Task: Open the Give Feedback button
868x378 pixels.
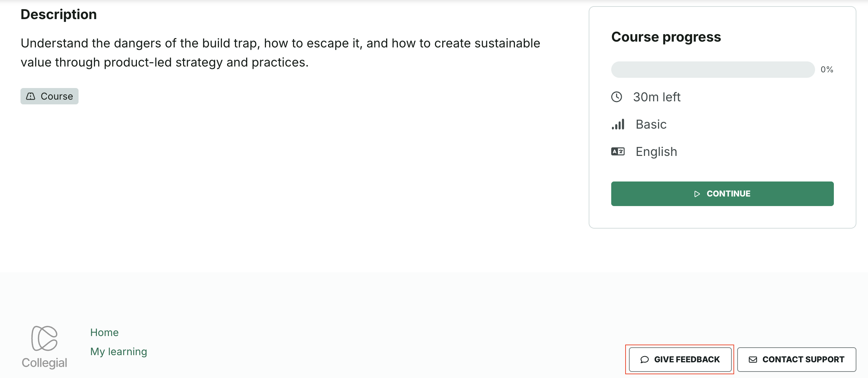Action: point(680,360)
